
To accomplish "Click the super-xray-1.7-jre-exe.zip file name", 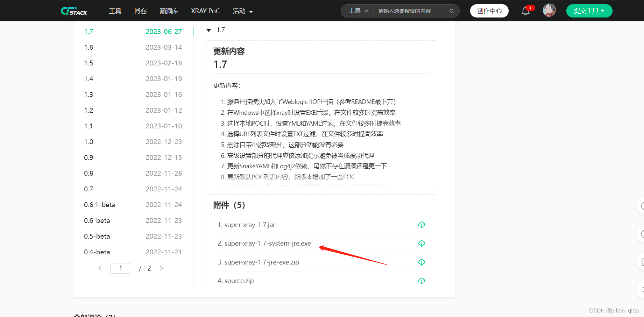I will [x=262, y=262].
